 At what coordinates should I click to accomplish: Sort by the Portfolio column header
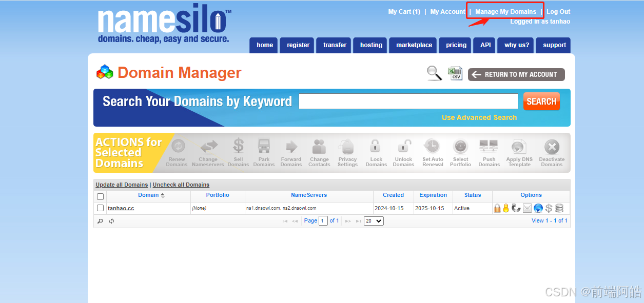click(x=218, y=195)
